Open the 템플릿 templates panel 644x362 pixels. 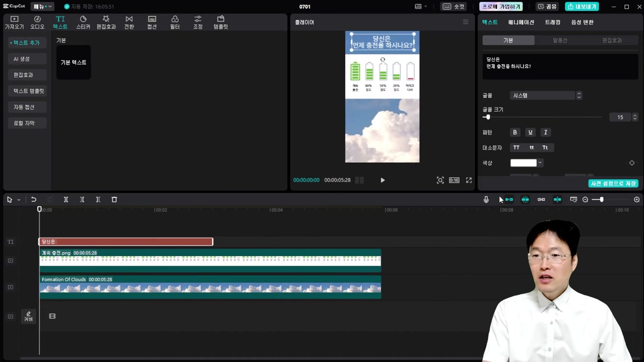tap(221, 23)
